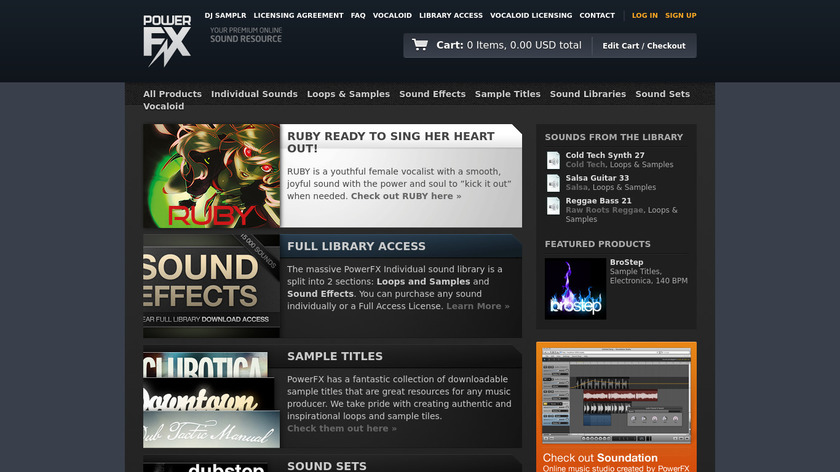Click the LOG IN link
The height and width of the screenshot is (472, 840).
click(644, 16)
